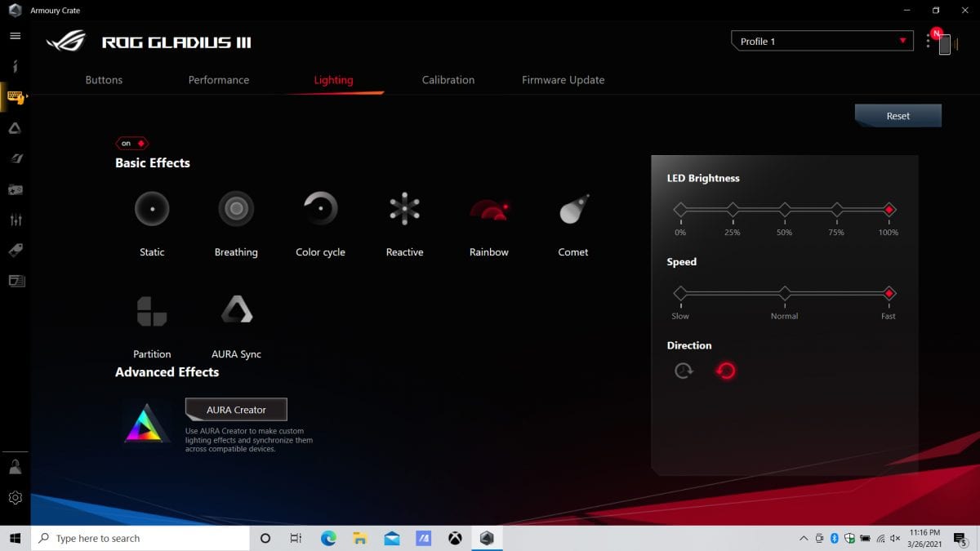Open Cortana circle icon on taskbar

265,538
